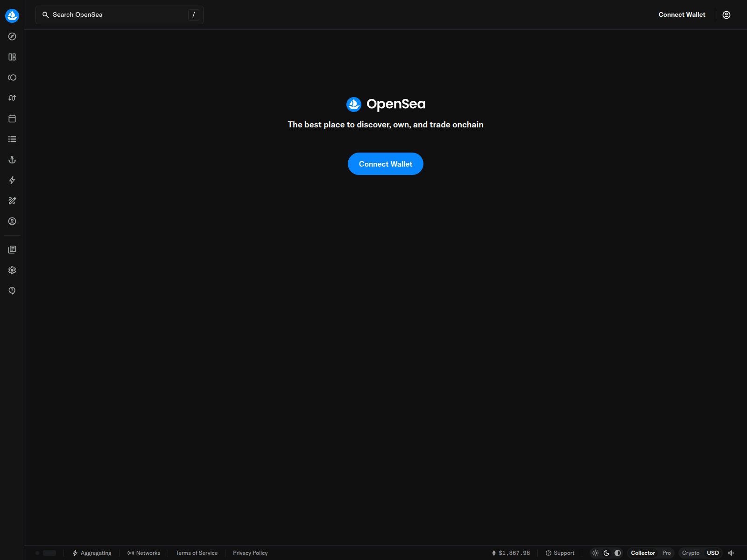Open the Drops calendar icon
The width and height of the screenshot is (747, 560).
click(12, 119)
